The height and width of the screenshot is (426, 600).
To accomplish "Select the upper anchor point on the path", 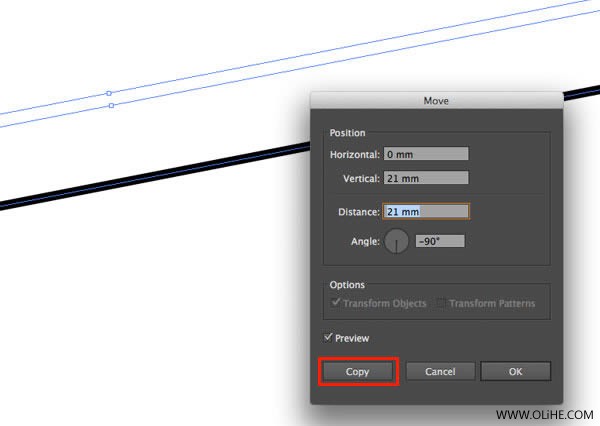I will tap(109, 93).
